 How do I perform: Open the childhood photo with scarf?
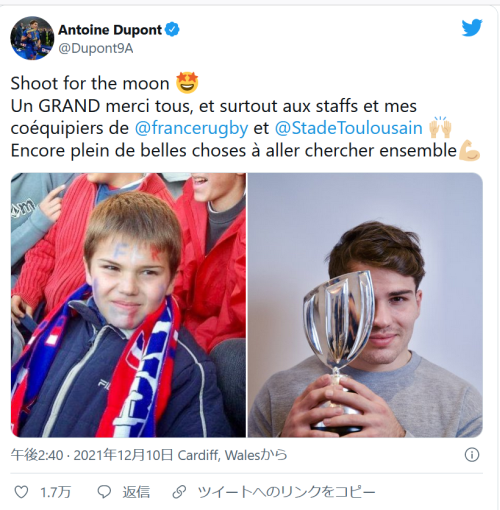click(x=128, y=305)
